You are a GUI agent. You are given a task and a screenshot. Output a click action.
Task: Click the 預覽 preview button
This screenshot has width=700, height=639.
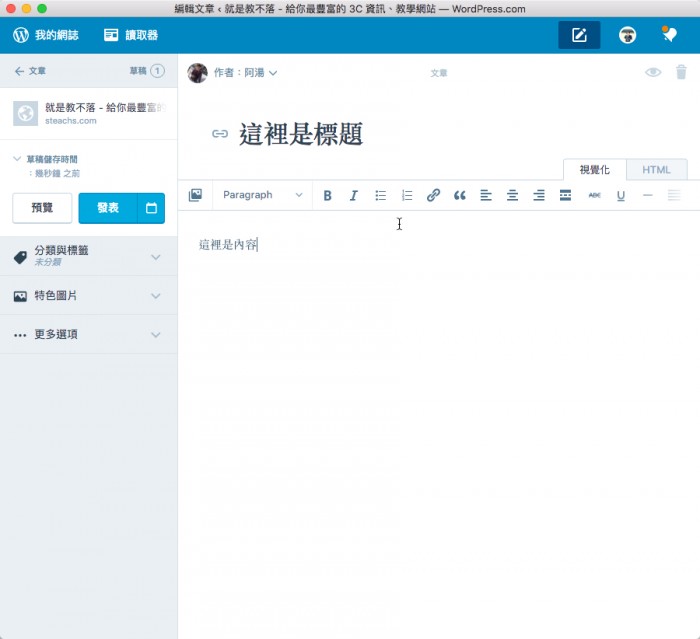(x=42, y=208)
